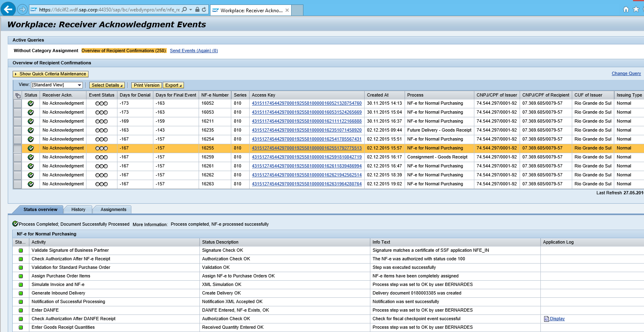Sort by Days for Denial column header
The image size is (644, 332).
[135, 95]
